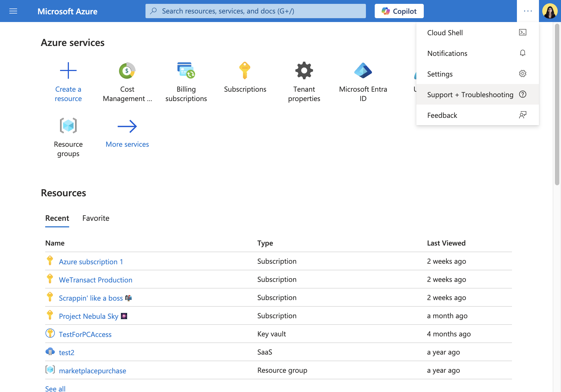
Task: Click the vertical page scrollbar
Action: click(557, 104)
